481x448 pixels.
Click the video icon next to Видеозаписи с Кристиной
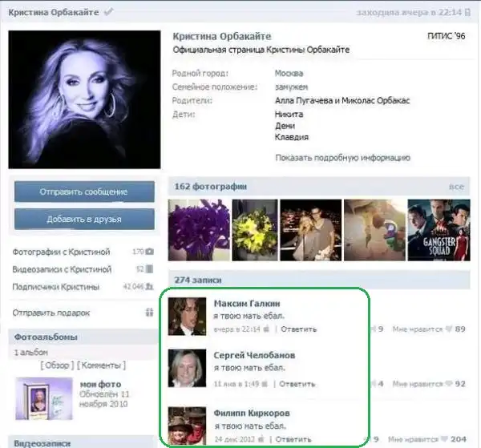[149, 269]
